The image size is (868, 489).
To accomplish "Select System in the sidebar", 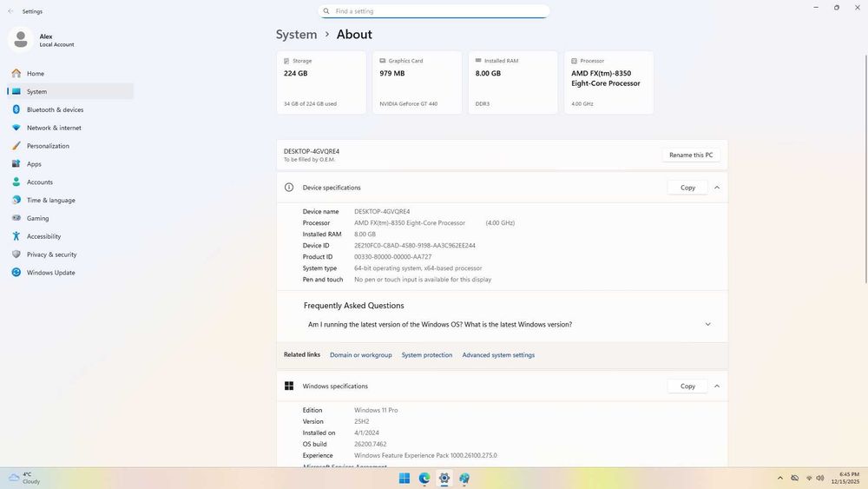I will tap(69, 91).
